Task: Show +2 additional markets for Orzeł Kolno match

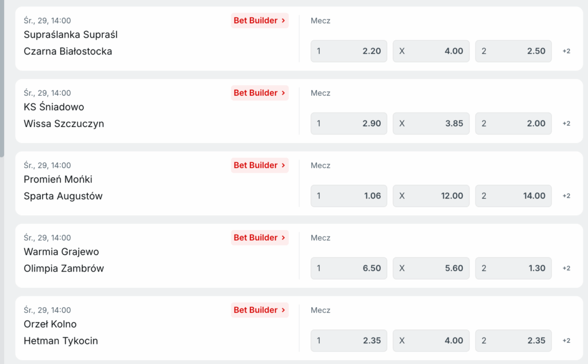Action: click(x=566, y=340)
